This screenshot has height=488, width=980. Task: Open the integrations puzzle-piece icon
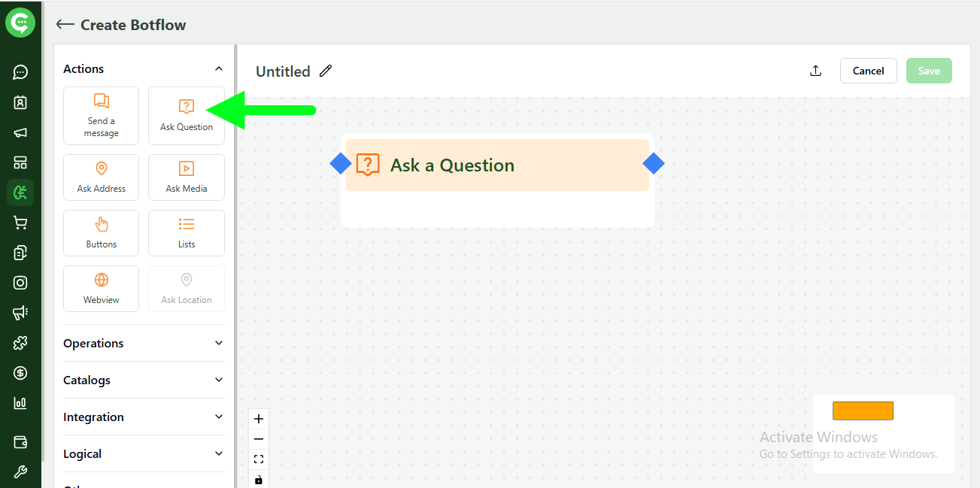tap(20, 343)
